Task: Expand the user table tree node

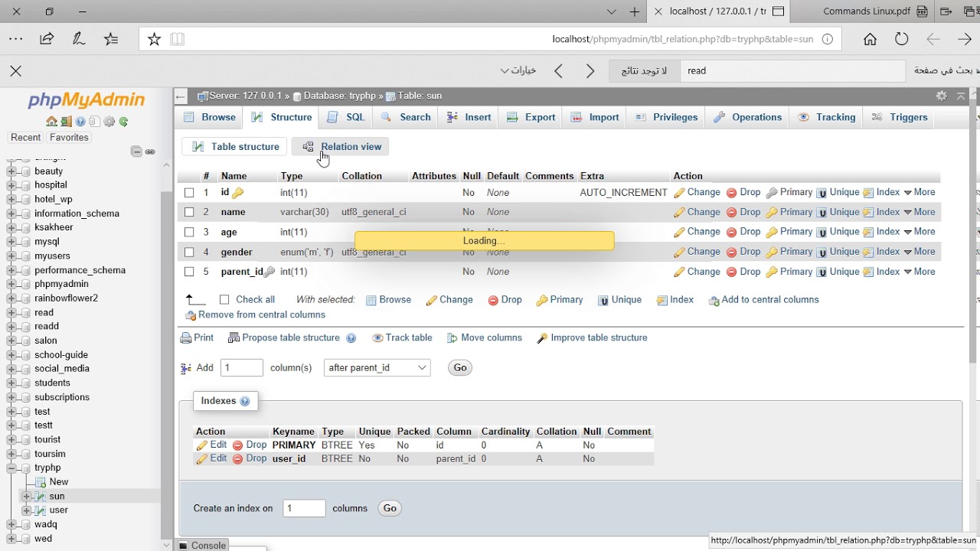Action: point(26,510)
